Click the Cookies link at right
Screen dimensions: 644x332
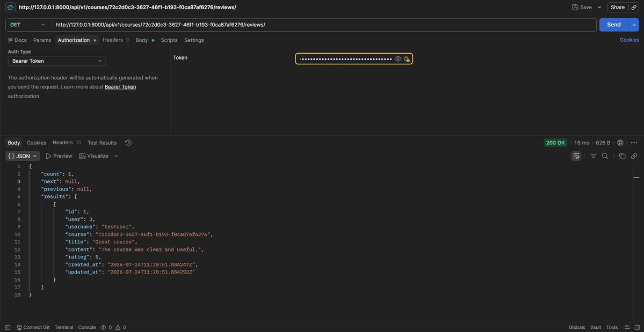click(629, 40)
